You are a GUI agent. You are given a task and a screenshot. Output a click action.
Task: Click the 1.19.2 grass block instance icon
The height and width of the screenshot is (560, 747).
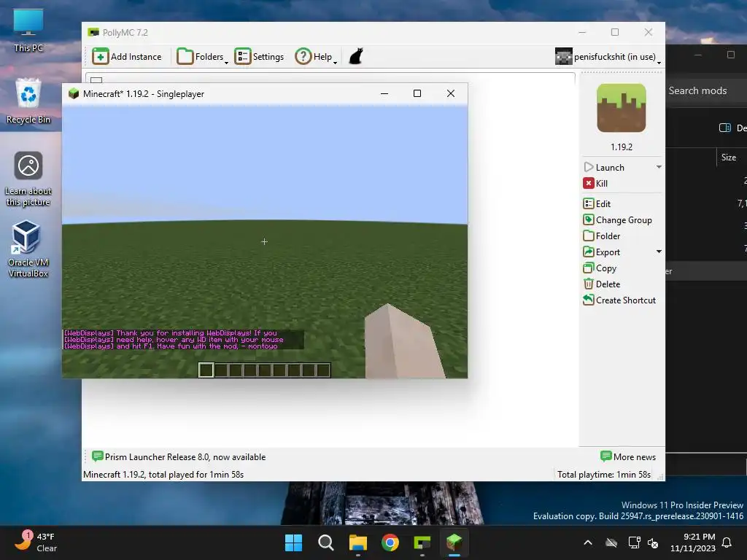(622, 108)
